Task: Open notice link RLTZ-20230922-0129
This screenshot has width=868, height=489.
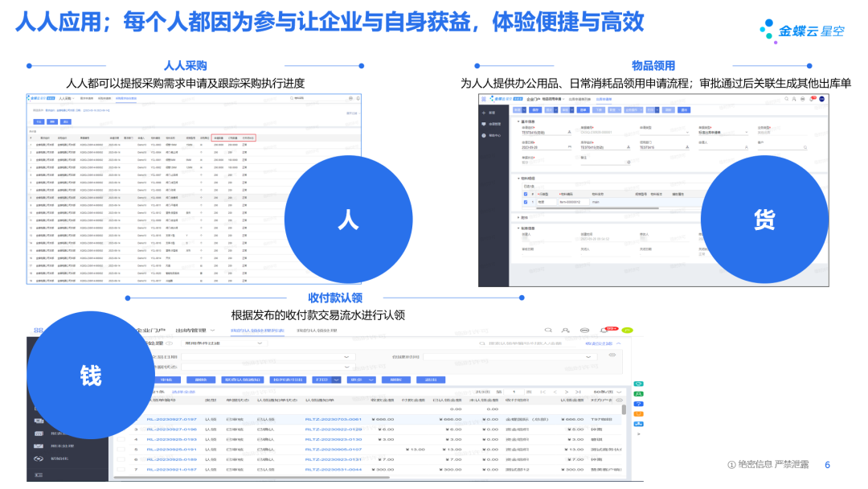Action: point(334,429)
